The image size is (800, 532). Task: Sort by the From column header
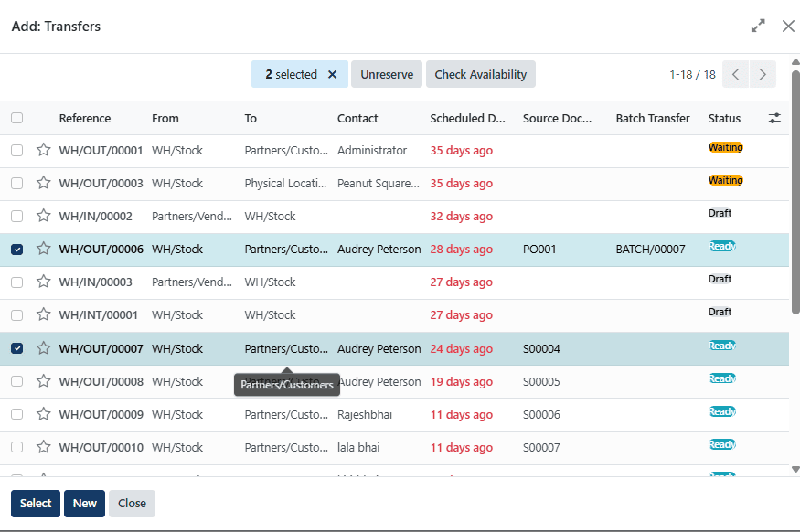pos(165,118)
